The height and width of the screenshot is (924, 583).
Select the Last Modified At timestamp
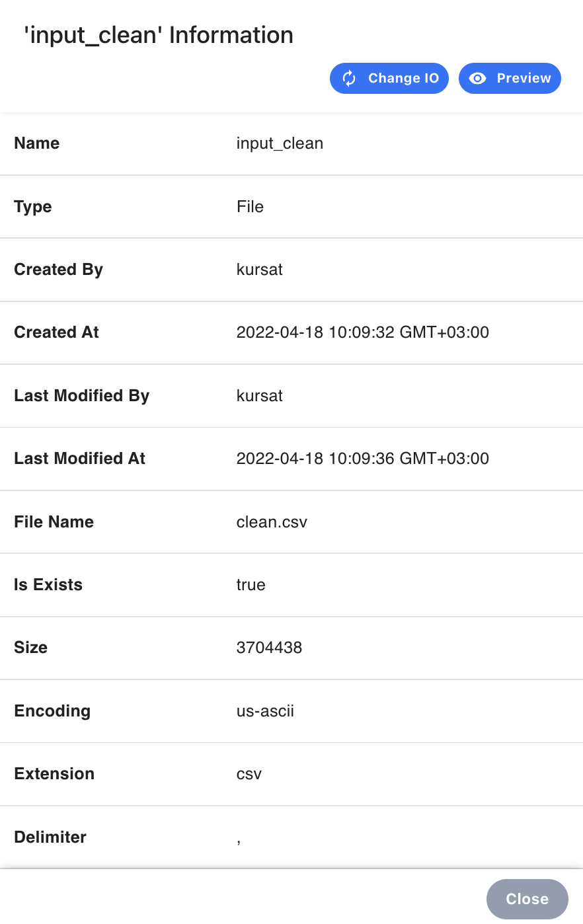[362, 459]
